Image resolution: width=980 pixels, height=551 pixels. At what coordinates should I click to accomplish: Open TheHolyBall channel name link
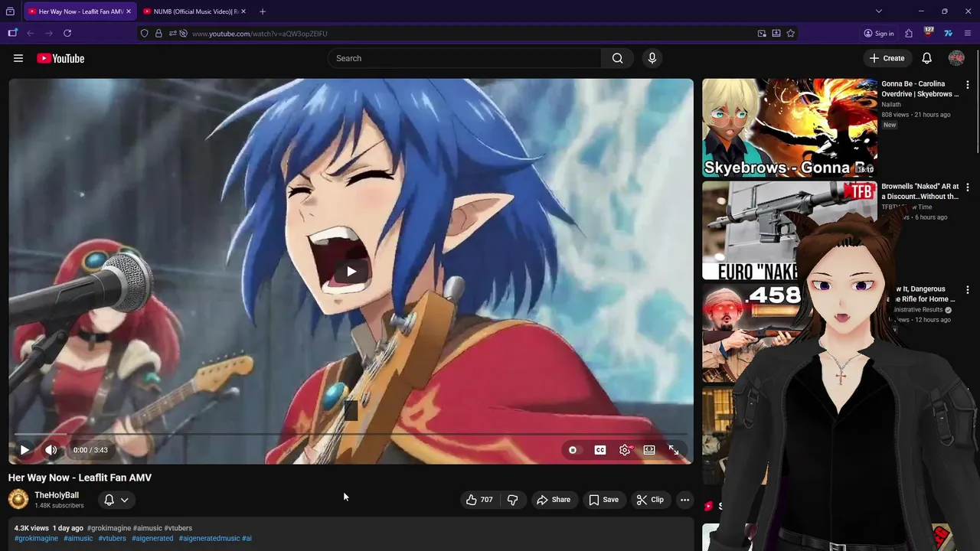point(57,495)
